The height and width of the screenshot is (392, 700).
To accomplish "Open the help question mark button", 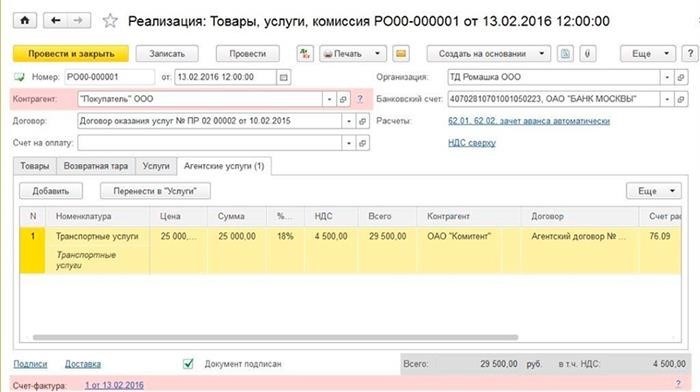I will click(x=690, y=54).
